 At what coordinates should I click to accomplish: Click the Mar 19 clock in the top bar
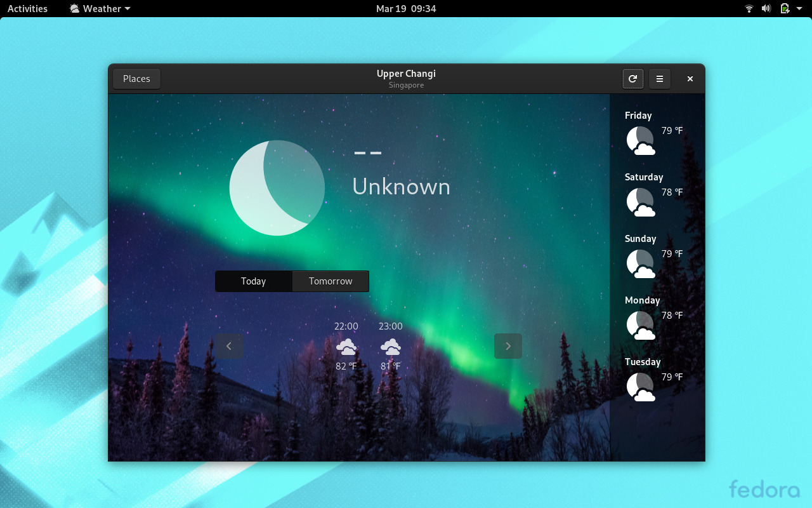pos(406,8)
